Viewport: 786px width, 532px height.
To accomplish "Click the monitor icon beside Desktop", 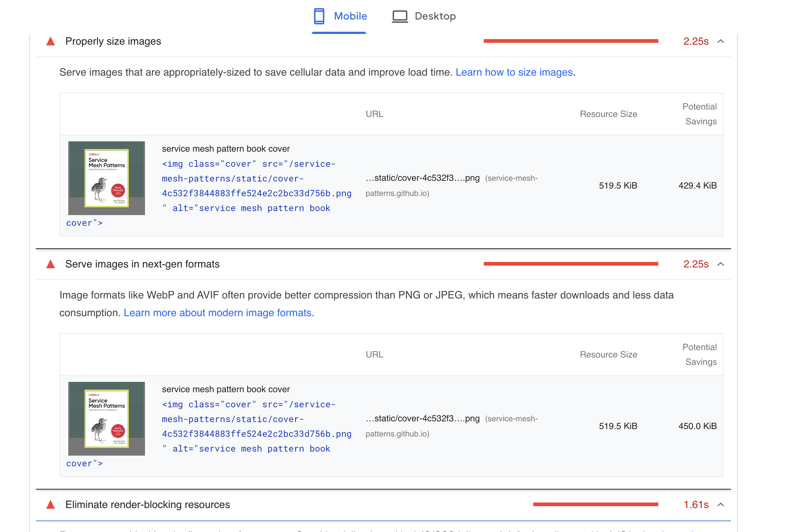I will coord(400,16).
